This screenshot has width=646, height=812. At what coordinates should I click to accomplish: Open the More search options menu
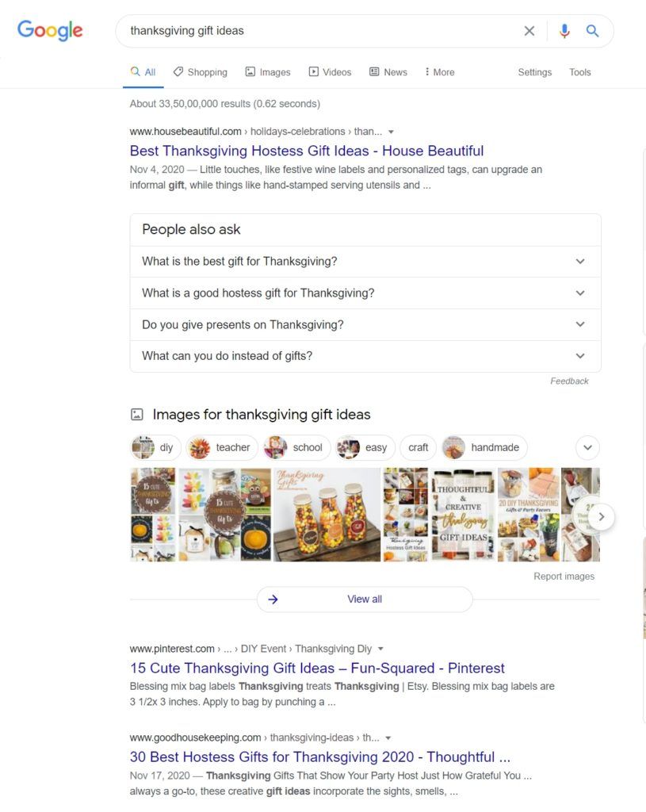(x=439, y=72)
